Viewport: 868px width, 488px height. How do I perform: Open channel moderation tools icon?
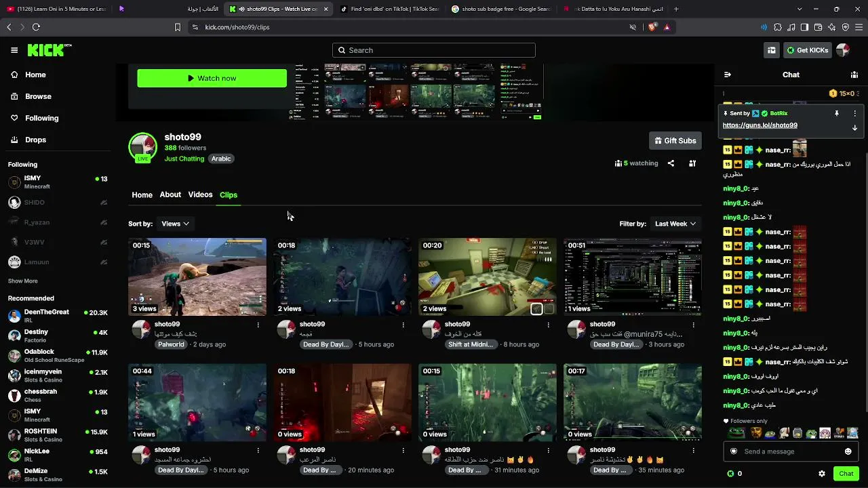(692, 163)
